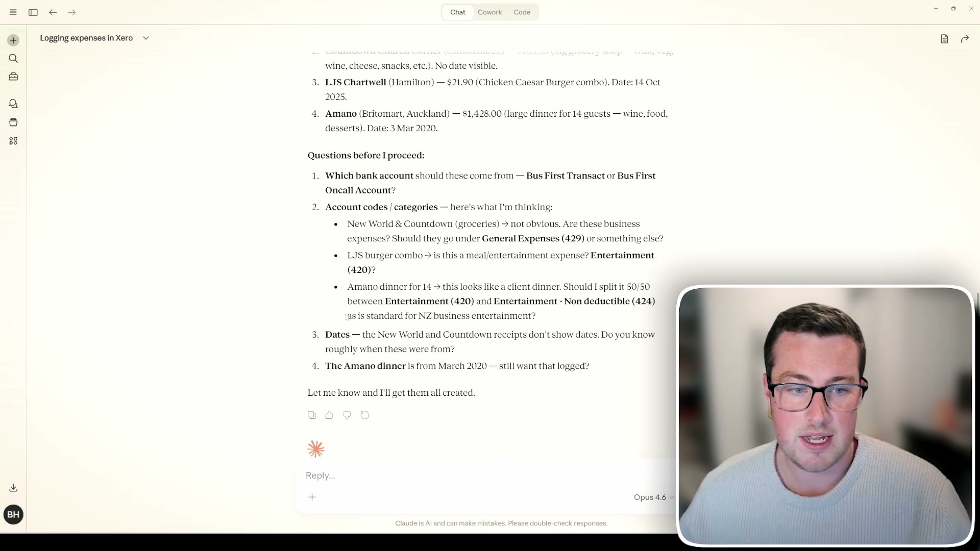
Task: Open the hamburger menu icon
Action: (13, 12)
